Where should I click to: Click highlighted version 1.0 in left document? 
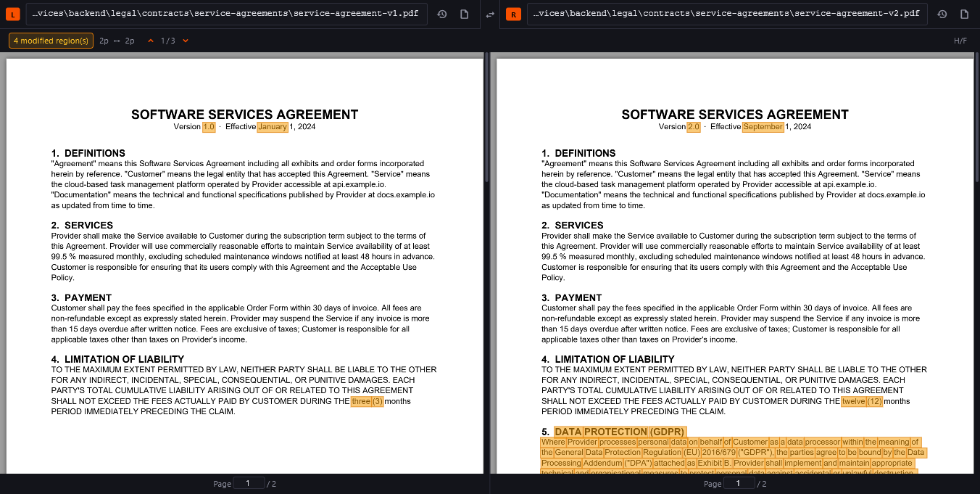pyautogui.click(x=209, y=127)
